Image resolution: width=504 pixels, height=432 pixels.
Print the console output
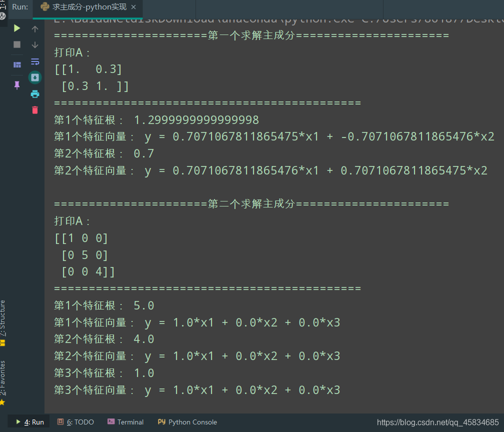pyautogui.click(x=35, y=93)
